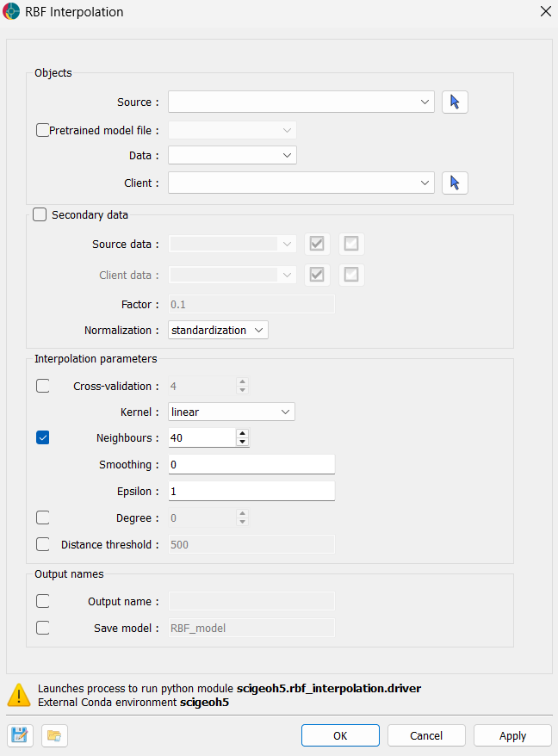Click the open folder icon at bottom
558x756 pixels.
click(x=54, y=735)
